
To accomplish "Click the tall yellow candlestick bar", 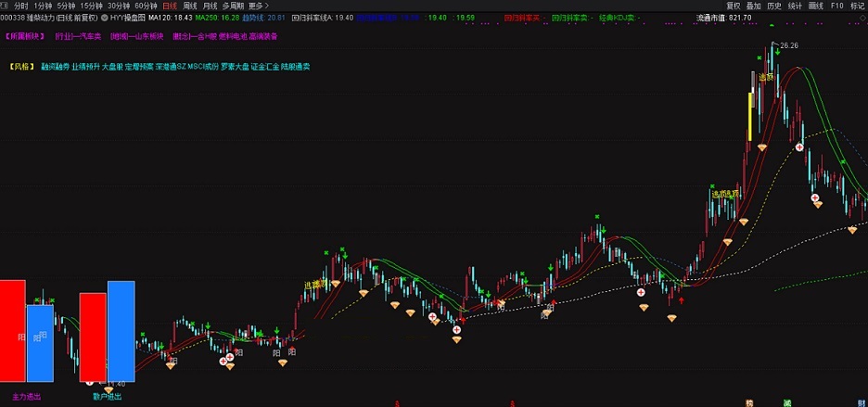I will pos(750,116).
